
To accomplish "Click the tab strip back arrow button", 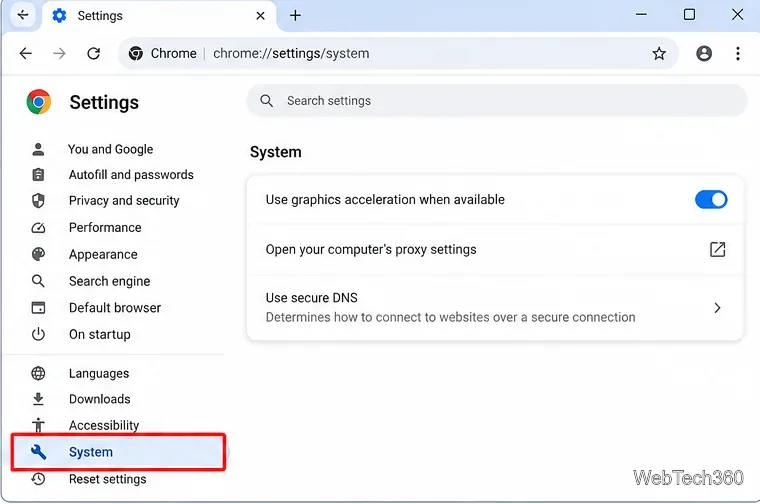I will pyautogui.click(x=23, y=15).
